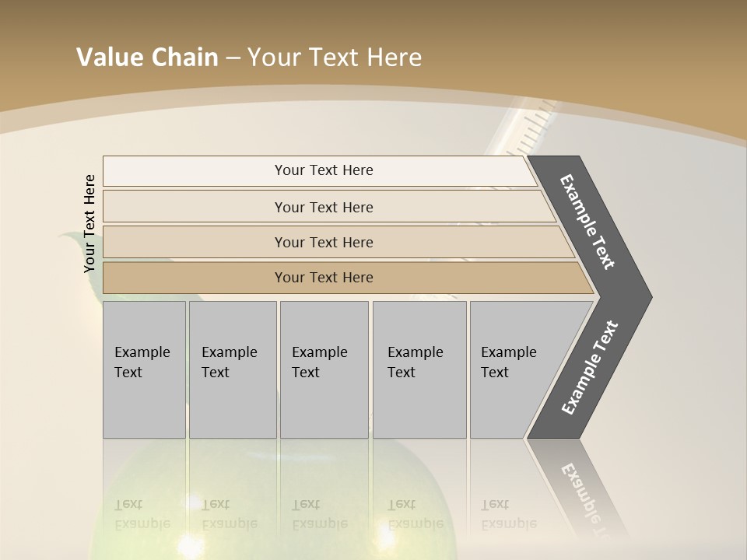Select the darkest tan "Your Text Here" bar

click(323, 278)
